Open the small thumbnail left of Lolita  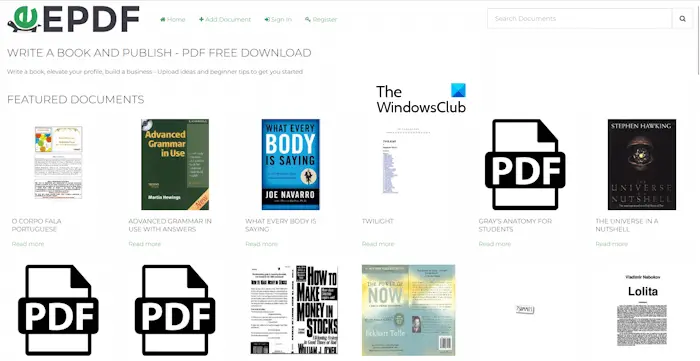[x=525, y=310]
